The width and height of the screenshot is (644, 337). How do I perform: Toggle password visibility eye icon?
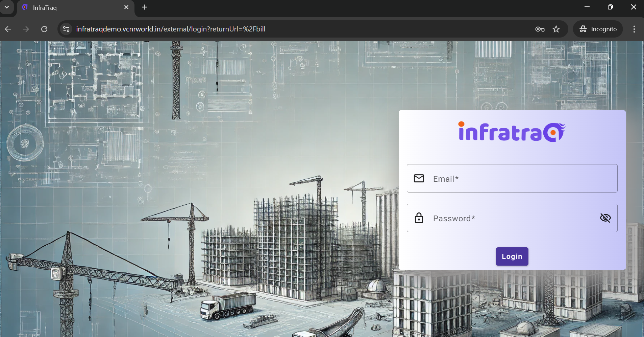(605, 218)
